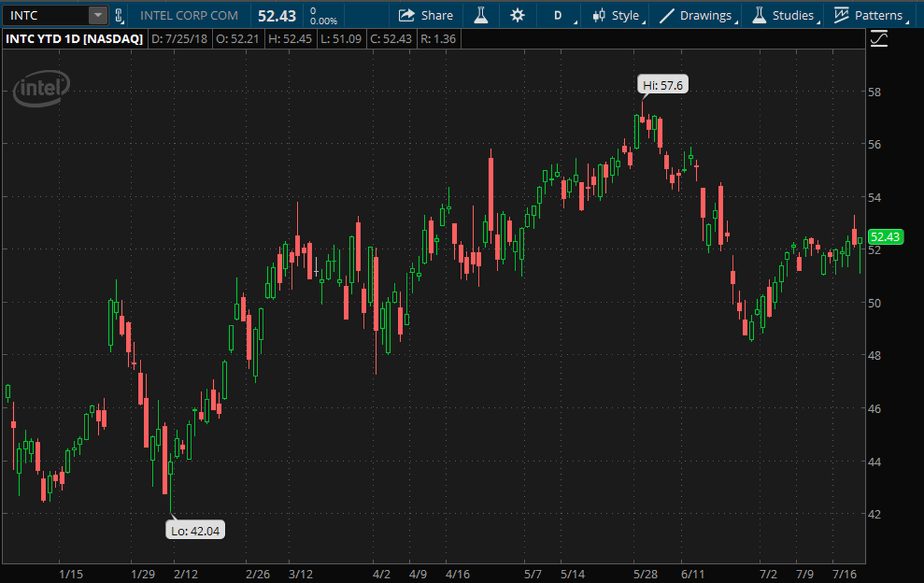This screenshot has height=583, width=924.
Task: Click the 6/11 date axis label
Action: pos(693,574)
